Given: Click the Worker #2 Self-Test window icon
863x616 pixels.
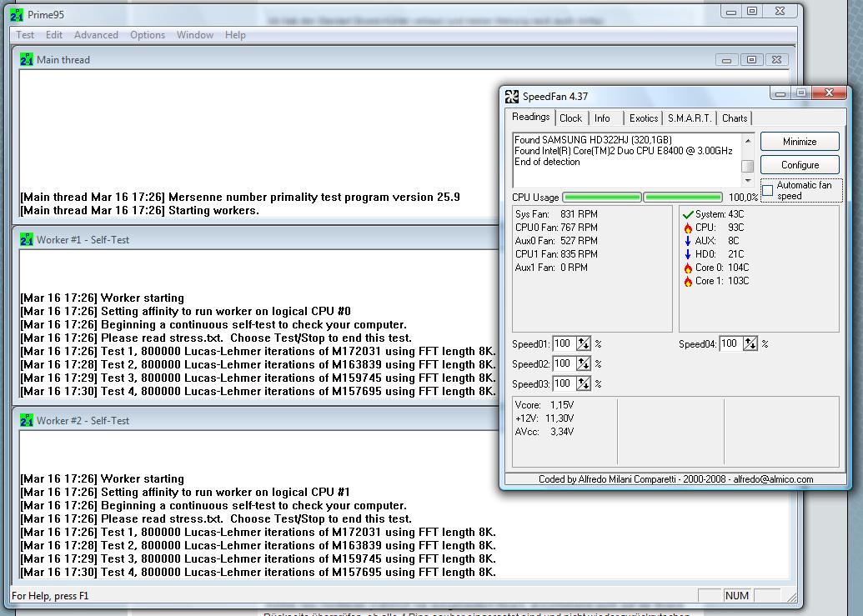Looking at the screenshot, I should pyautogui.click(x=27, y=421).
